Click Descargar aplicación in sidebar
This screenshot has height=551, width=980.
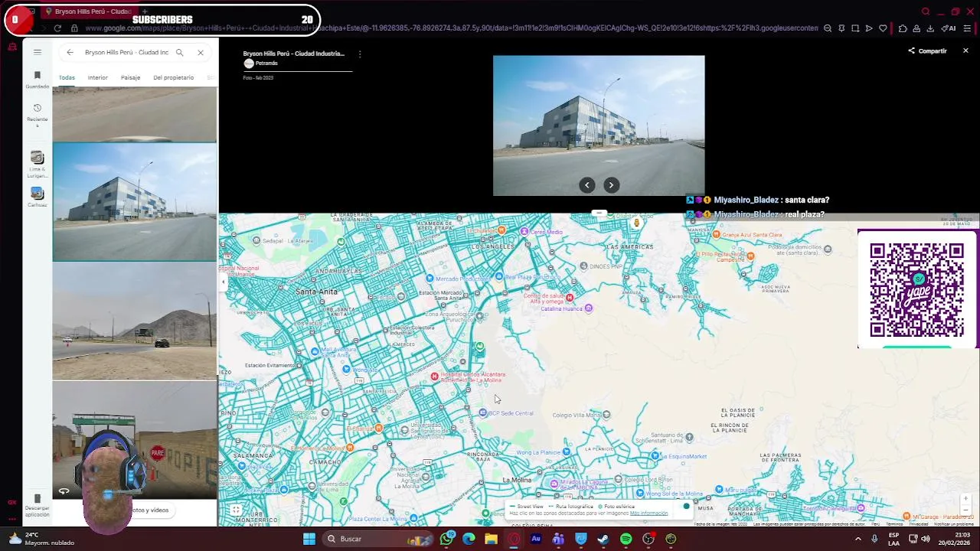37,505
